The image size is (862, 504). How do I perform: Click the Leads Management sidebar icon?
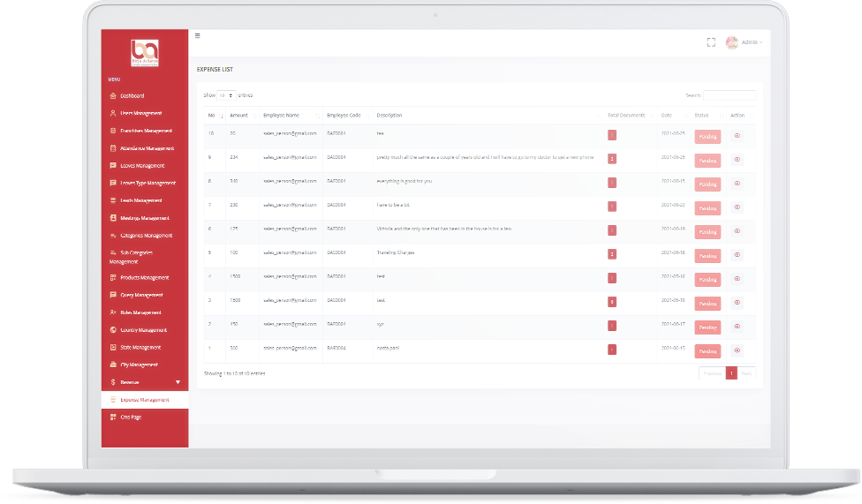pos(113,200)
